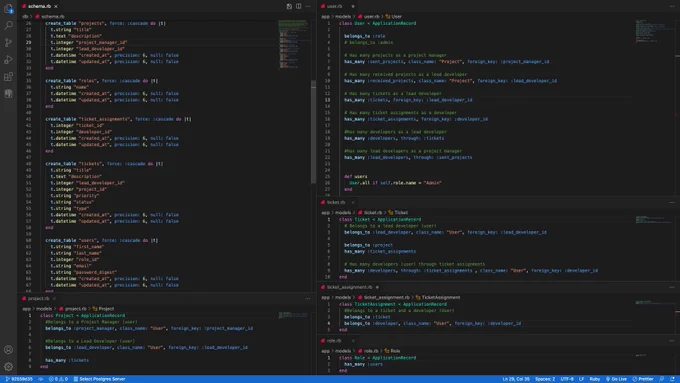The image size is (680, 383).
Task: Open the Accounts menu icon
Action: click(8, 350)
